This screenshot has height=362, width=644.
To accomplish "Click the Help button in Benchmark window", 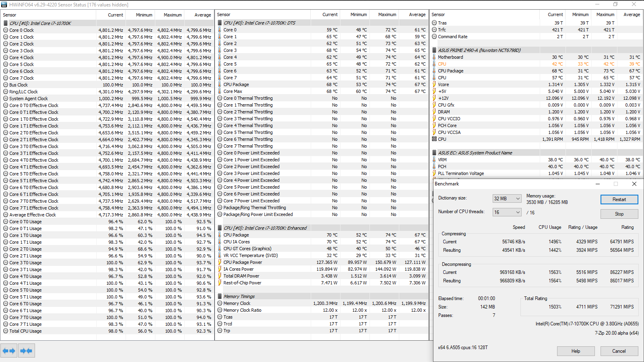I will (x=576, y=351).
